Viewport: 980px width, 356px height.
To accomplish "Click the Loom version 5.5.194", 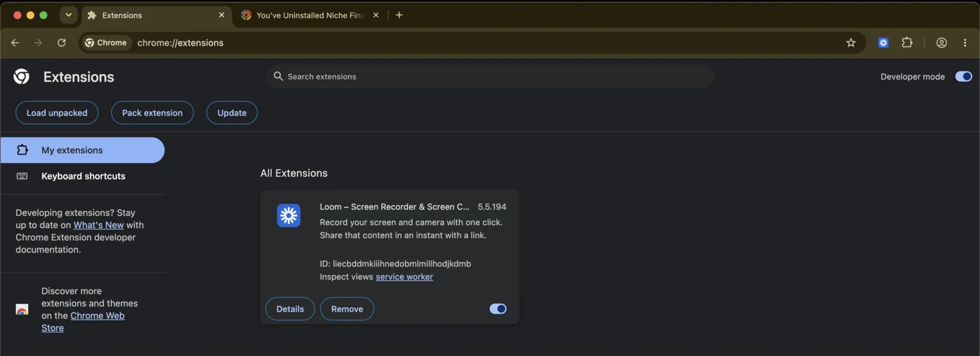I will coord(492,207).
